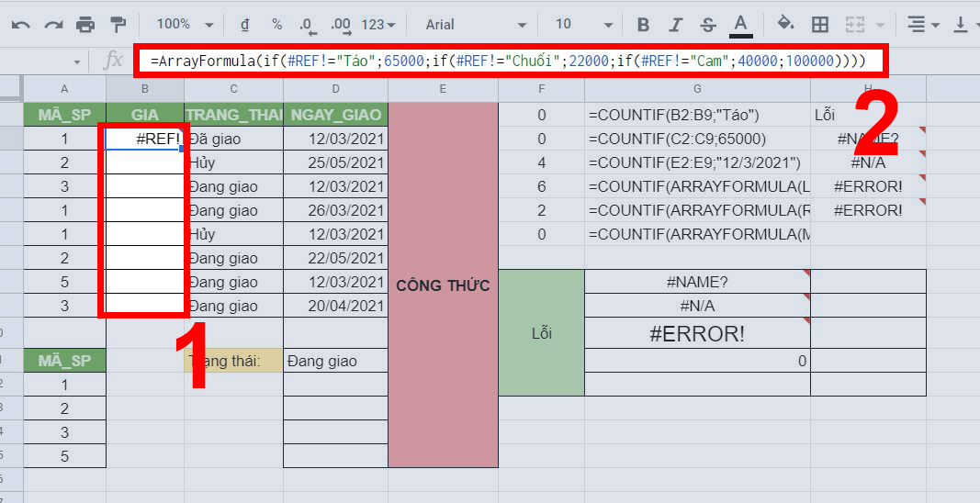Open the Borders icon
The image size is (980, 503).
819,25
